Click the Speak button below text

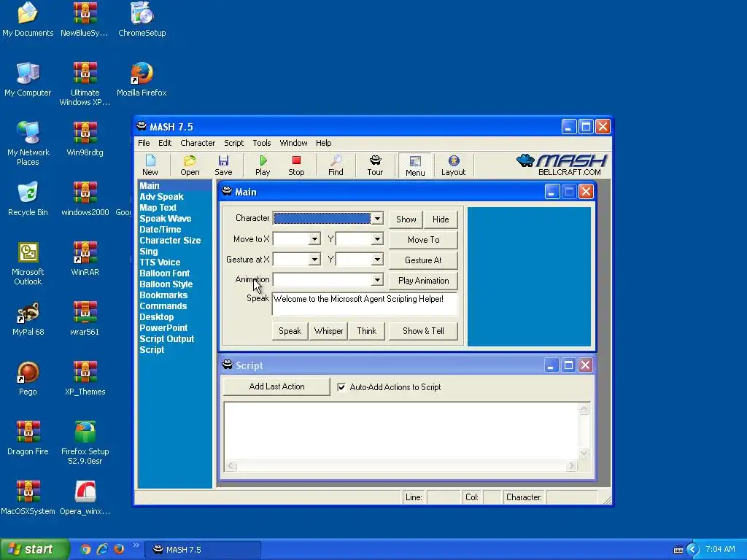click(x=290, y=331)
